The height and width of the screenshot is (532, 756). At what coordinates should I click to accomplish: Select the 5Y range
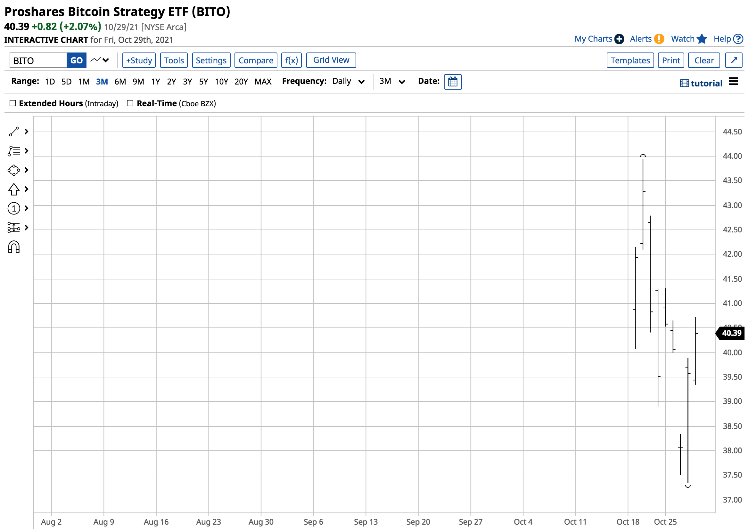pyautogui.click(x=204, y=82)
